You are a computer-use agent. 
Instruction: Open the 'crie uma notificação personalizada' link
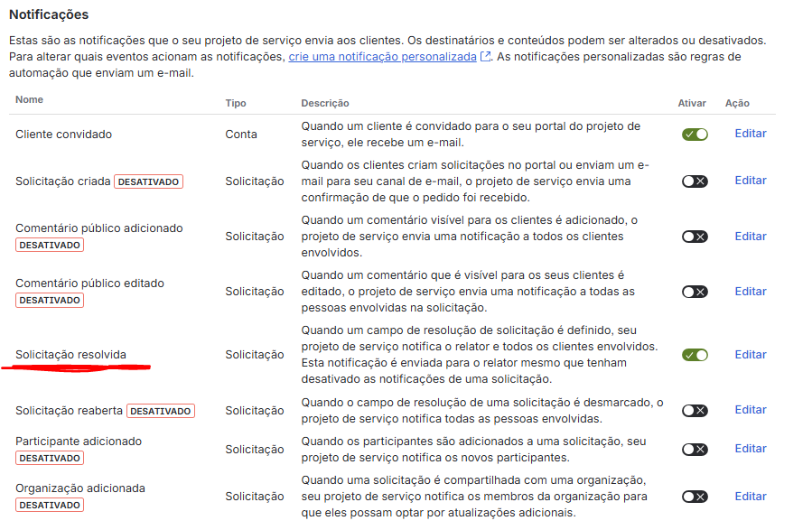pos(382,57)
